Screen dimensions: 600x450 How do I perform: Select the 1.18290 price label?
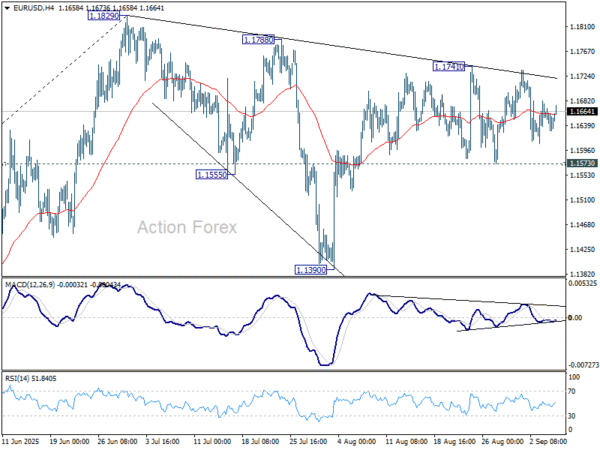pos(103,16)
